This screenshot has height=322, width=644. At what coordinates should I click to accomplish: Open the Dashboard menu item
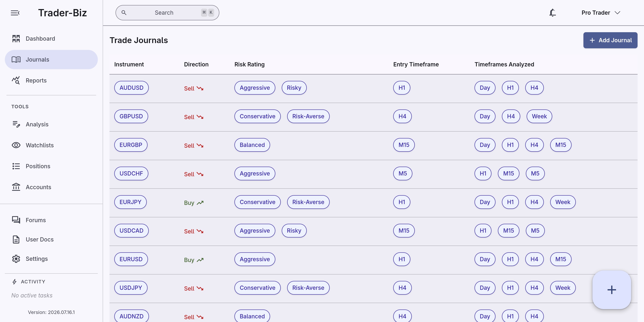click(x=51, y=38)
